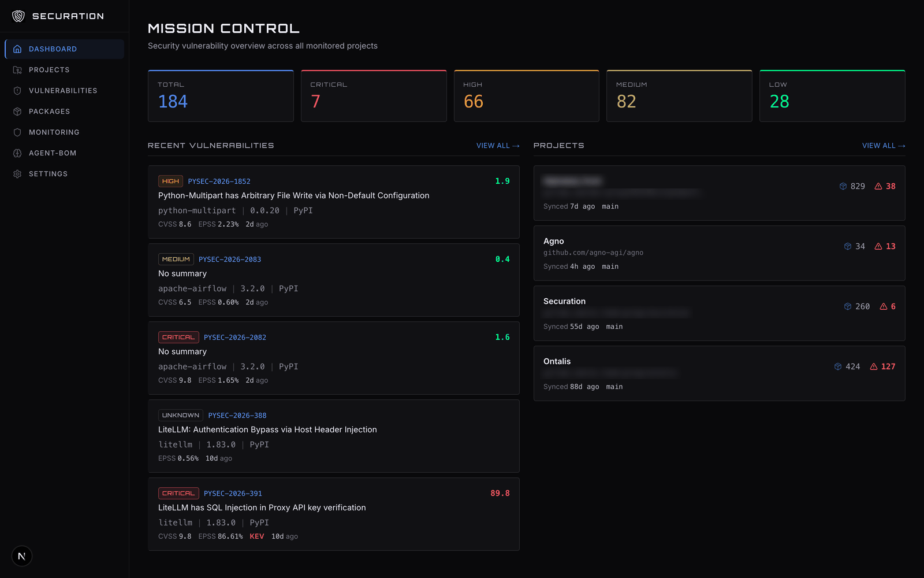The image size is (924, 578).
Task: View all projects link
Action: point(884,146)
